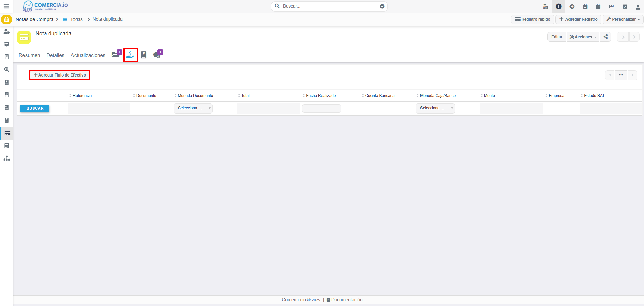
Task: Open the F document sidebar icon
Action: (x=6, y=82)
